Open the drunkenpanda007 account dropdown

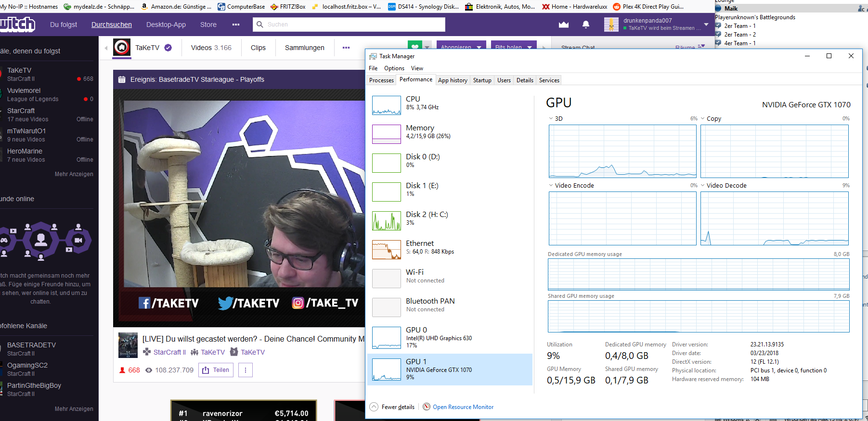[x=706, y=25]
